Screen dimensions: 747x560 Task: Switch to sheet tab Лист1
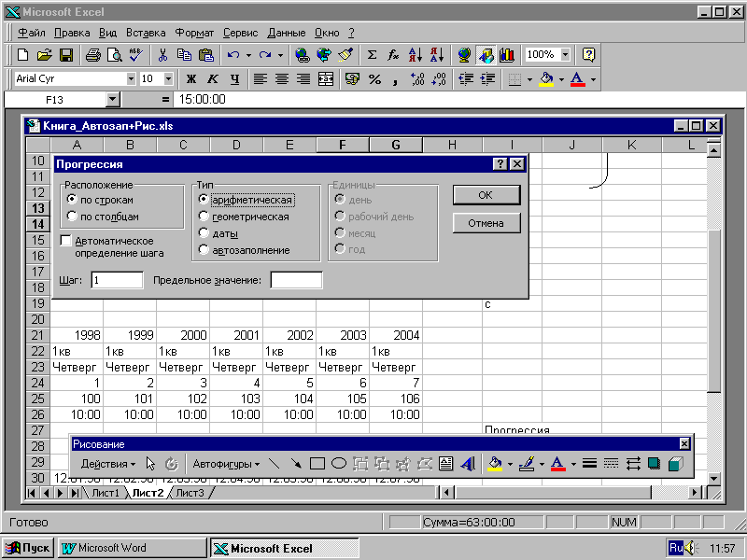coord(106,493)
